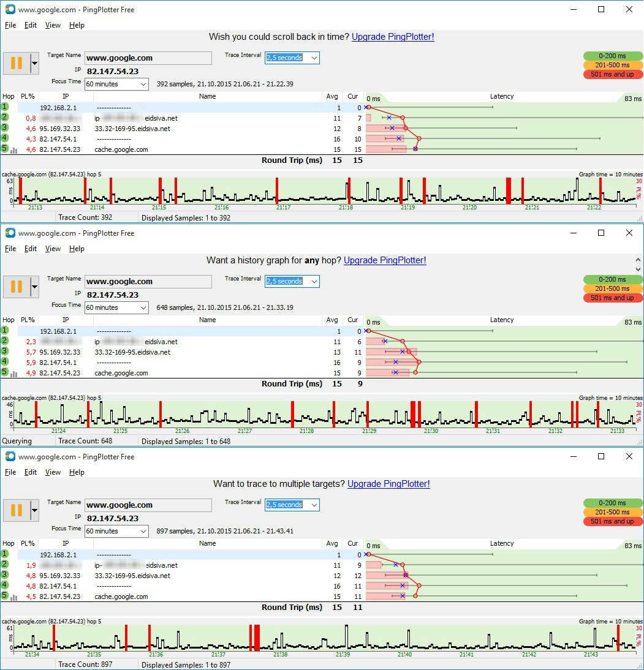The image size is (644, 670).
Task: Open Trace Interval dropdown in middle window
Action: pyautogui.click(x=314, y=281)
